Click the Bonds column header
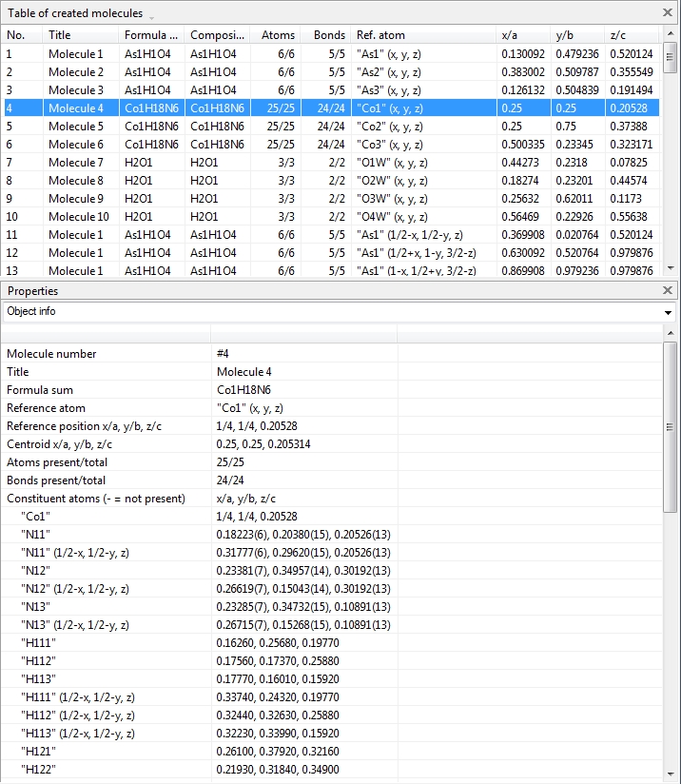Image resolution: width=681 pixels, height=784 pixels. point(328,35)
